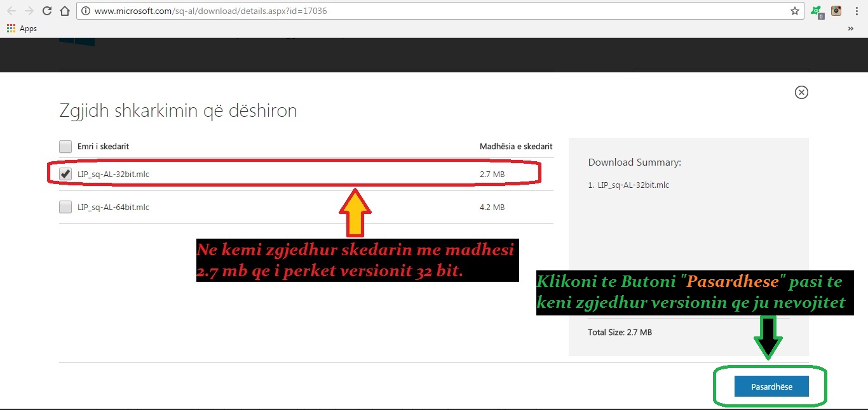The image size is (868, 410).
Task: Go forward with the browser arrow
Action: pyautogui.click(x=29, y=11)
